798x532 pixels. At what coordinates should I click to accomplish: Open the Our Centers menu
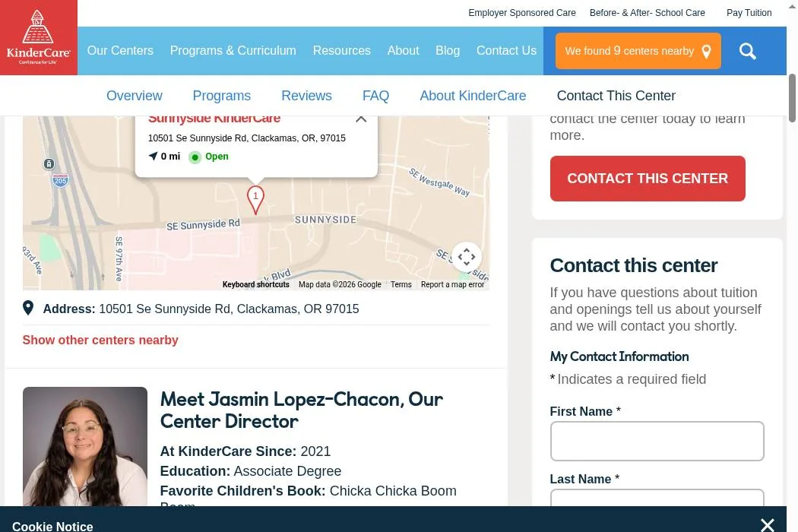tap(120, 50)
